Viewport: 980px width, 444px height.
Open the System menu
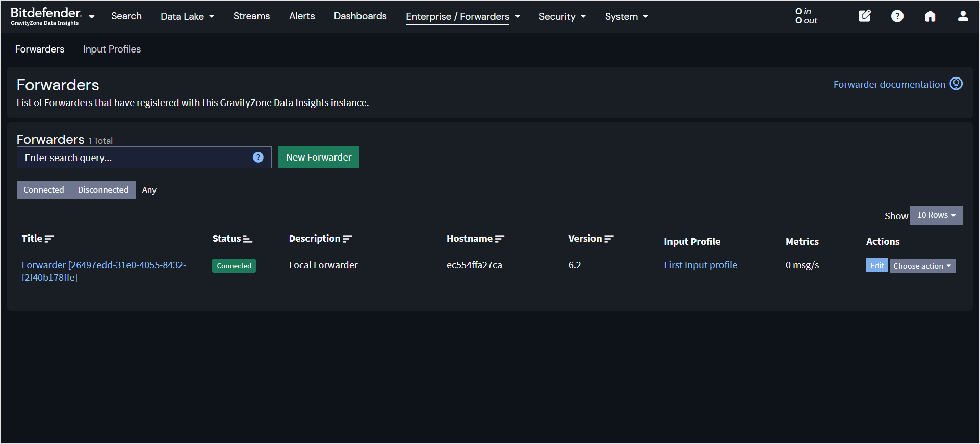click(x=627, y=16)
